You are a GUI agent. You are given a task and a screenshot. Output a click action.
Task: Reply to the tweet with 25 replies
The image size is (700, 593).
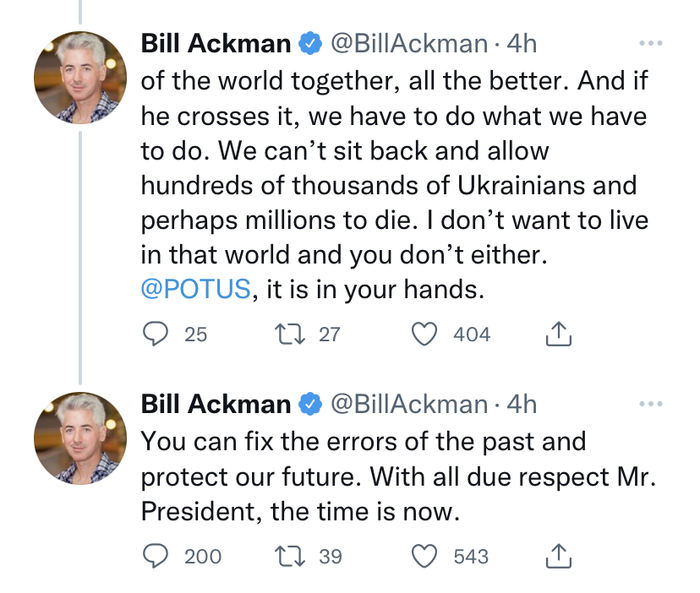(155, 335)
